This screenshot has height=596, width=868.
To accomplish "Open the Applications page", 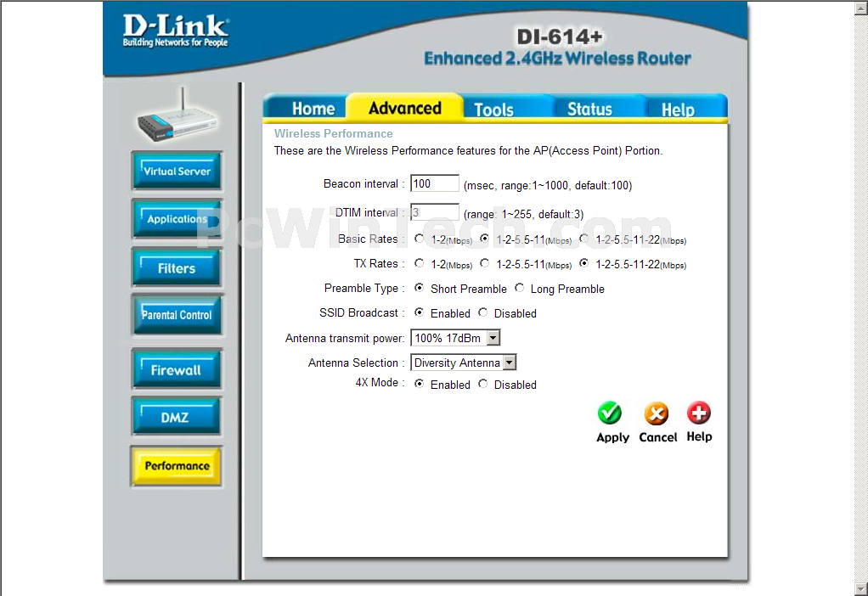I will (177, 218).
